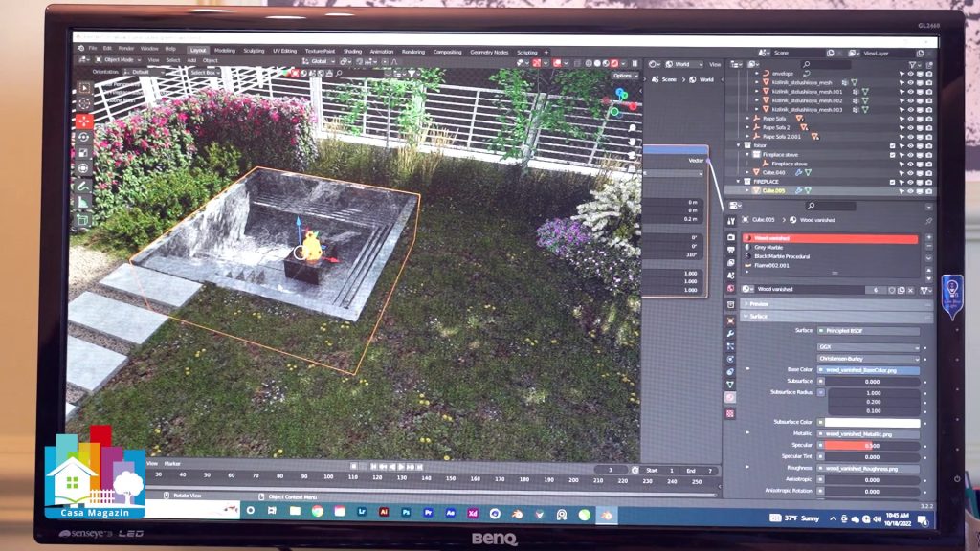
Task: Expand the Preview panel in material properties
Action: pyautogui.click(x=759, y=303)
